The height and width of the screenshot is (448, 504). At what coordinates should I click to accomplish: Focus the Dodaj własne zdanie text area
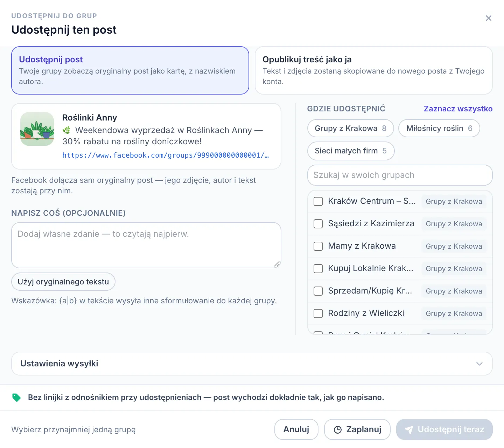pyautogui.click(x=146, y=245)
